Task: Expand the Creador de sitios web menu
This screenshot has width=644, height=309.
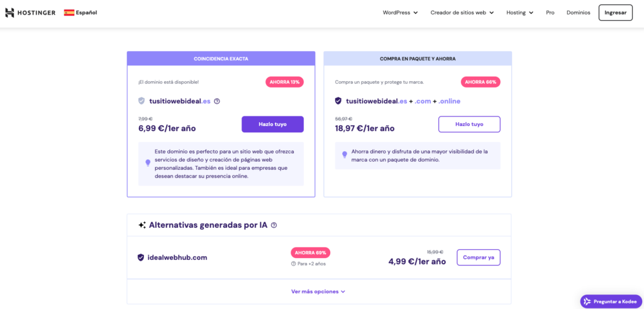Action: 462,13
